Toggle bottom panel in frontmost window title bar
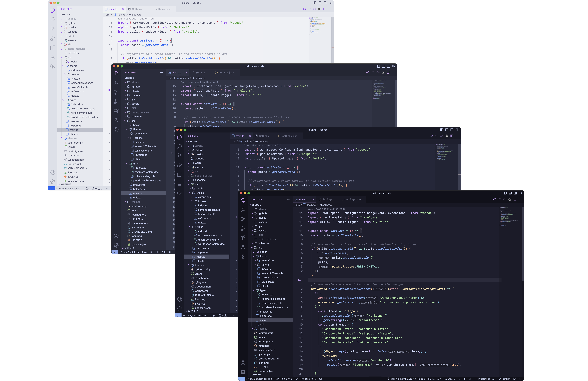Image resolution: width=588 pixels, height=381 pixels. (x=510, y=193)
